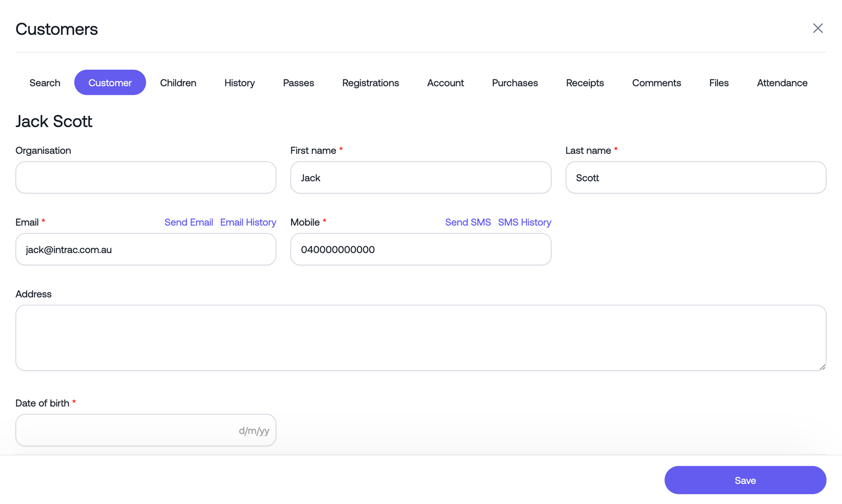
Task: View Jack Scott's Receipts tab
Action: click(x=585, y=82)
